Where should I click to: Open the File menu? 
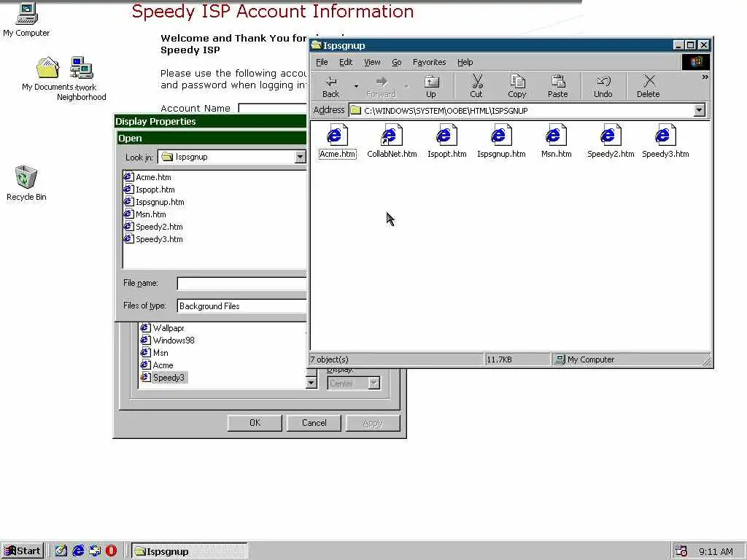pos(322,63)
